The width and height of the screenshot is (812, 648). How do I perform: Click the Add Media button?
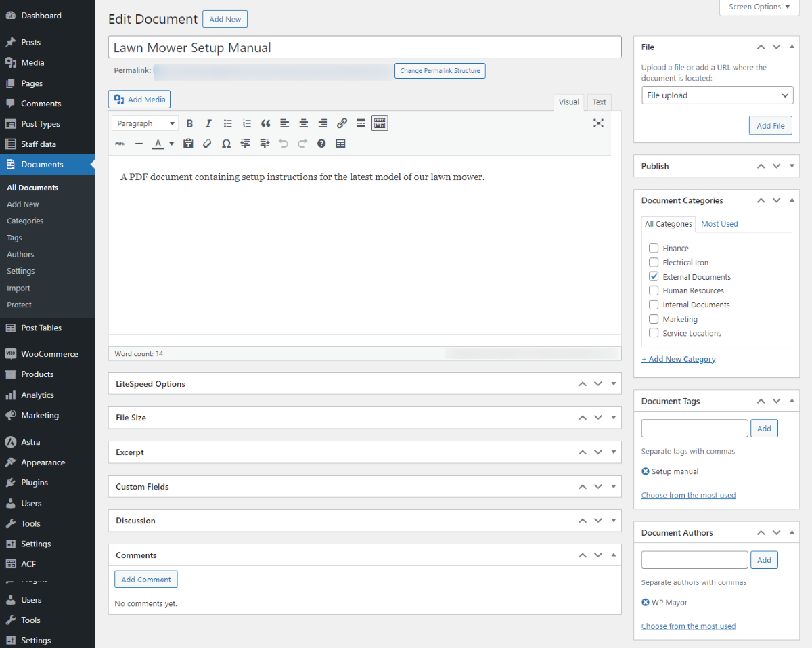(x=139, y=100)
